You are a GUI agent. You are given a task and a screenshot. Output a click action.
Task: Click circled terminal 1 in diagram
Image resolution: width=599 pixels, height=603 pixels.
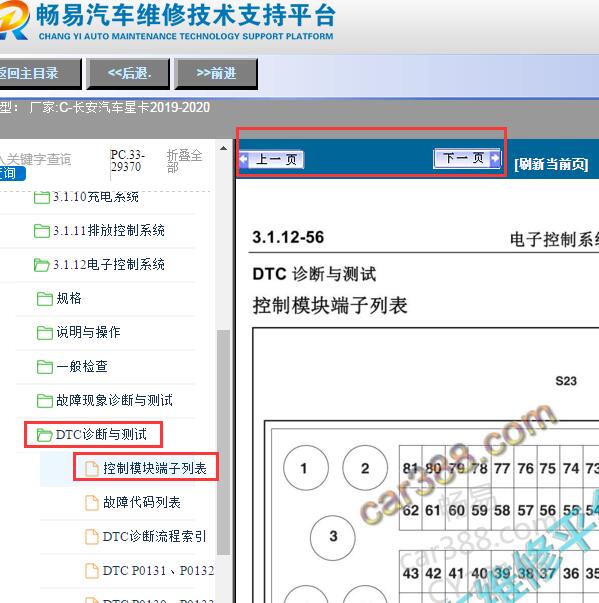click(306, 468)
